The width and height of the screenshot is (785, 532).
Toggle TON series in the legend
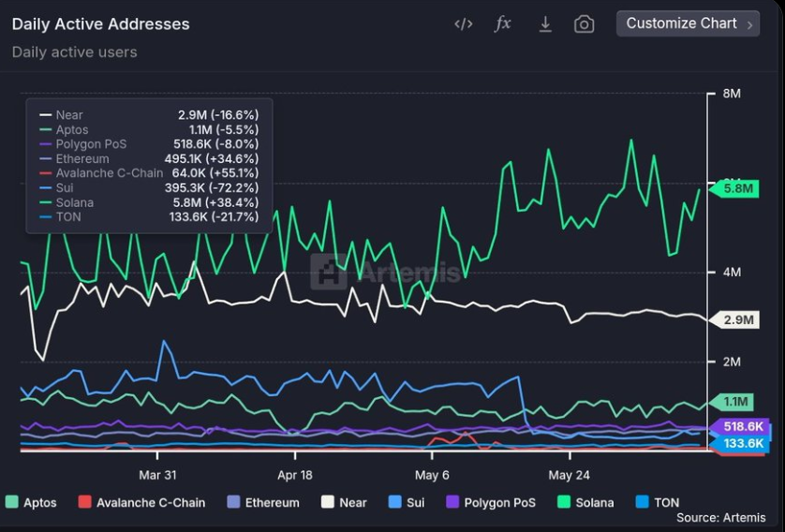[x=657, y=502]
